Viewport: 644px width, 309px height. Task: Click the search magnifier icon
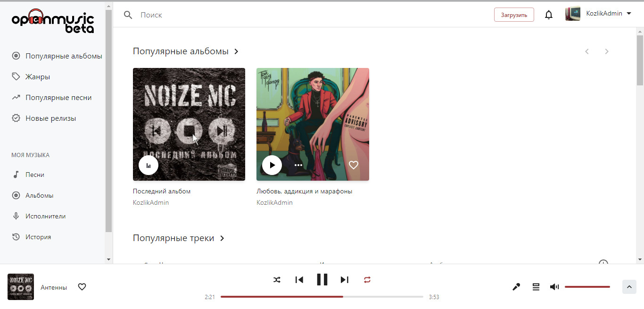pyautogui.click(x=128, y=15)
